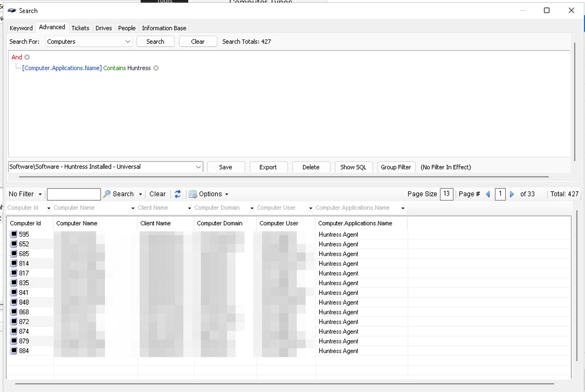585x392 pixels.
Task: Switch to the Information Base tab
Action: coord(164,28)
